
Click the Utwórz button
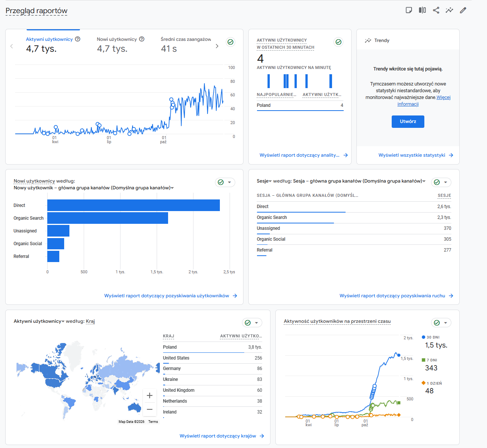click(x=408, y=121)
